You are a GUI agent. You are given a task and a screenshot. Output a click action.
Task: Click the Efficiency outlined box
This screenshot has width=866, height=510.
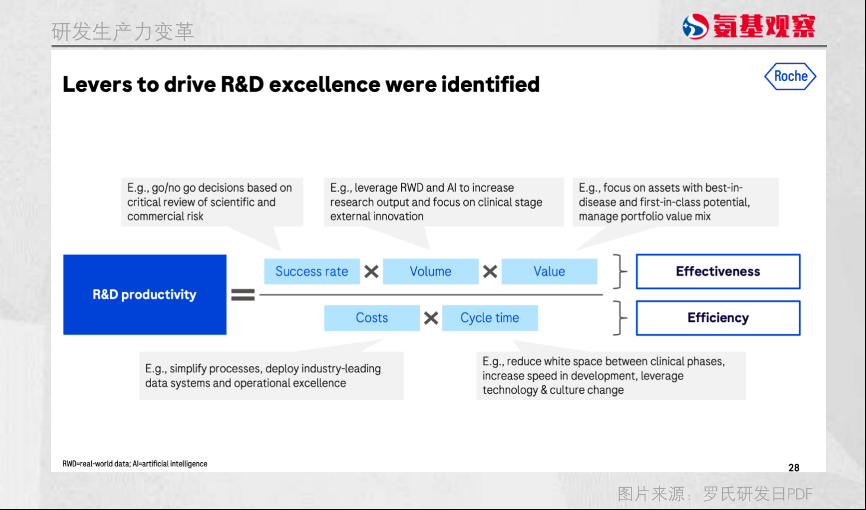[x=718, y=318]
